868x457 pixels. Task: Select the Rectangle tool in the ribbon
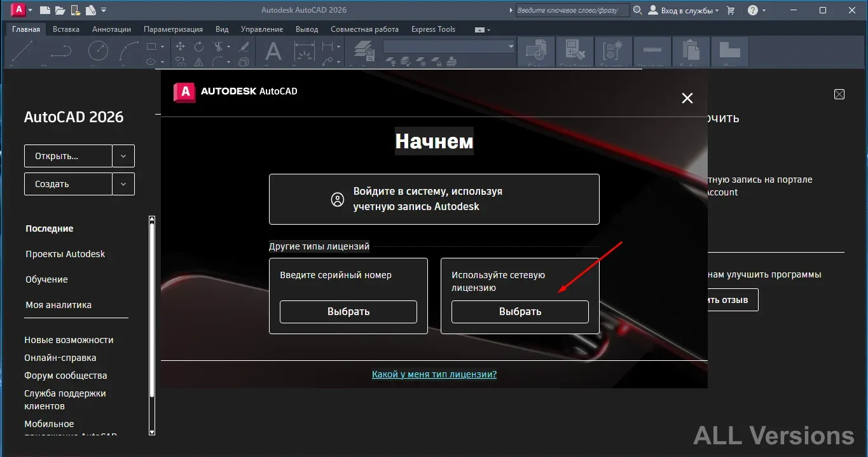pyautogui.click(x=151, y=46)
